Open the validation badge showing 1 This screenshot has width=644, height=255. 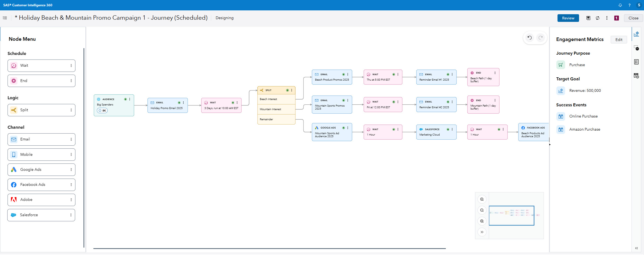(616, 18)
